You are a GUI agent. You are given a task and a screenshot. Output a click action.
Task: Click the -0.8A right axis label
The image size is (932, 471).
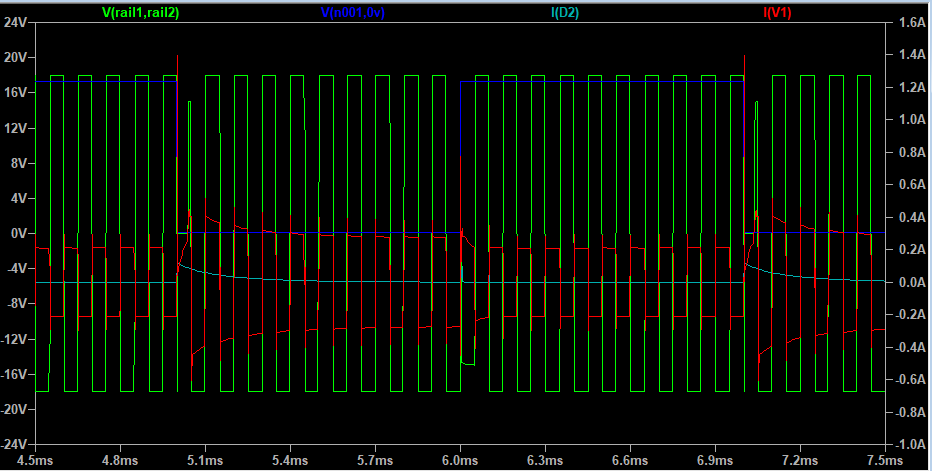911,412
